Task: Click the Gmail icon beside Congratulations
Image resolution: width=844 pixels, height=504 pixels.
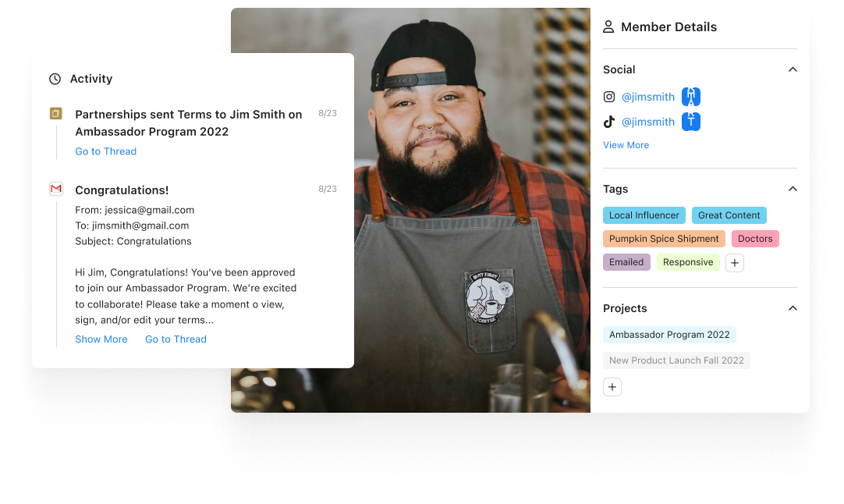Action: [56, 189]
